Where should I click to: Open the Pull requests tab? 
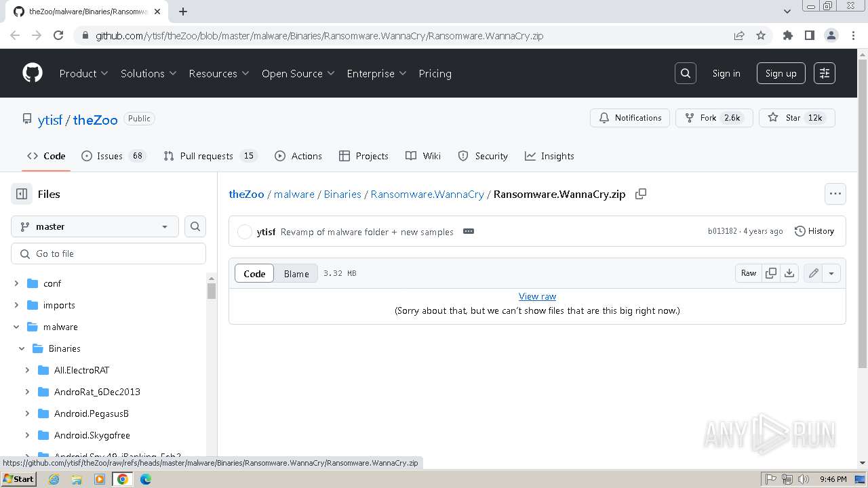(x=210, y=156)
